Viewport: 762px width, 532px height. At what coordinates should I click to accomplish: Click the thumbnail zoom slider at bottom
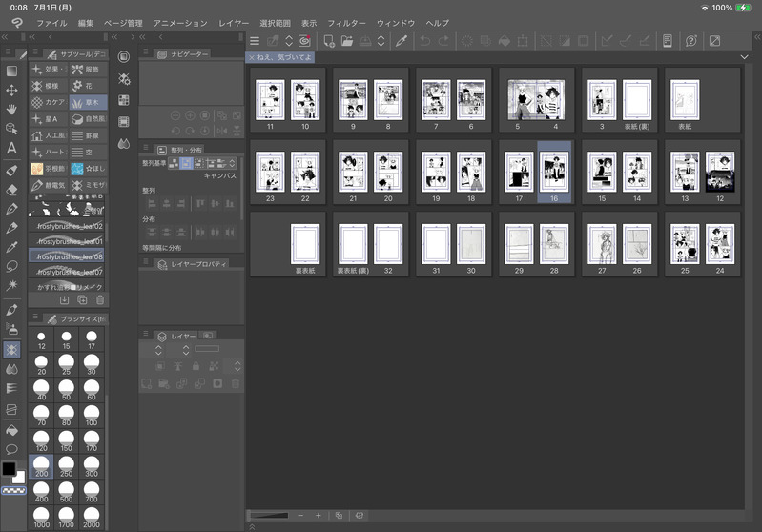(x=269, y=516)
